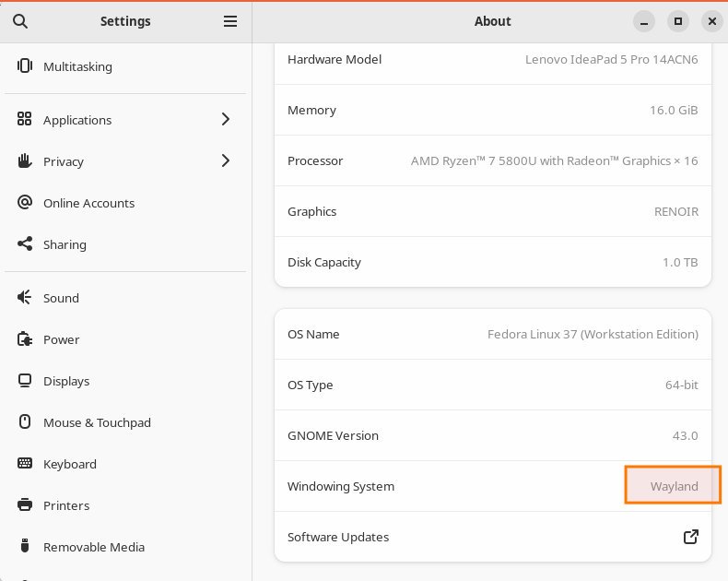Select Displays in the sidebar
This screenshot has height=581, width=728.
pyautogui.click(x=66, y=381)
